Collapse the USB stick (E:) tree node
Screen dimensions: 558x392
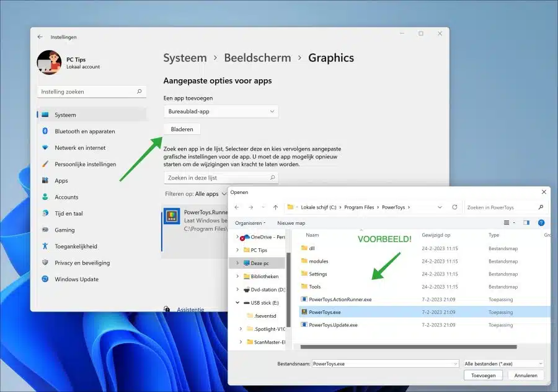coord(237,303)
